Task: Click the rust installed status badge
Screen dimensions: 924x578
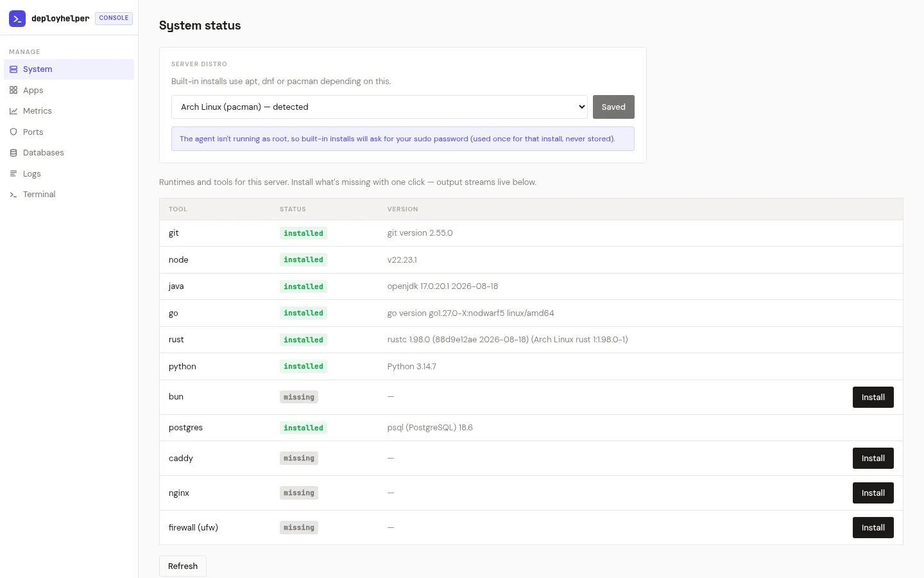Action: pos(304,340)
